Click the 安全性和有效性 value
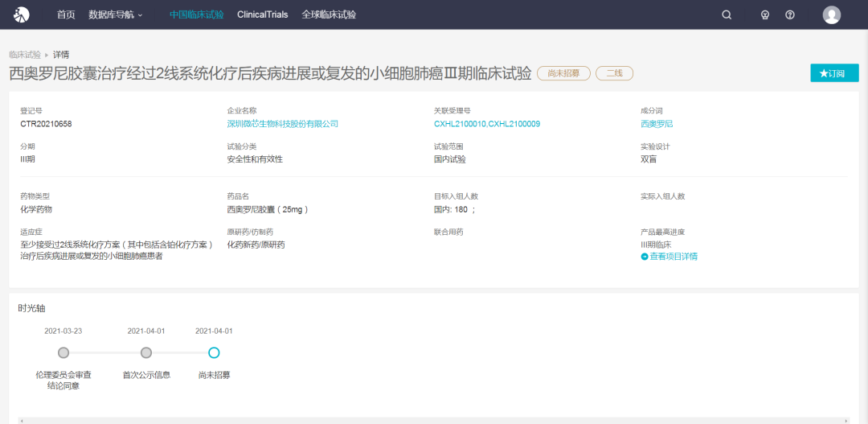 click(255, 159)
